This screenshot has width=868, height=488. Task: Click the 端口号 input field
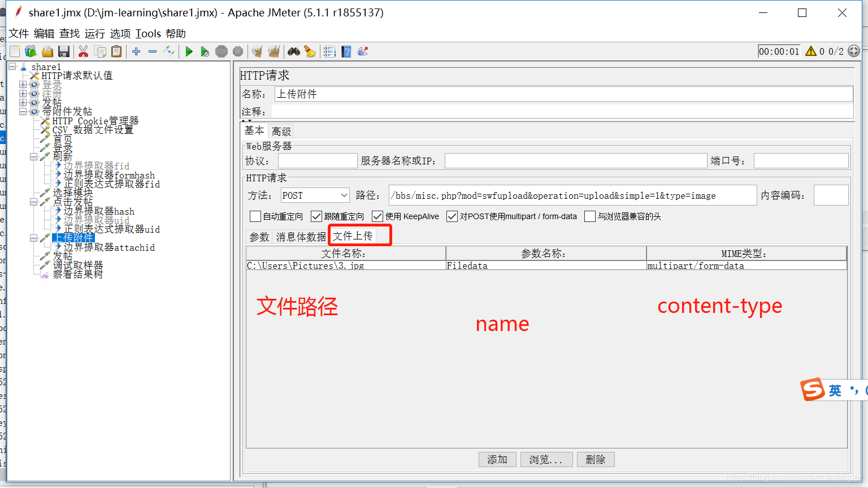pos(801,161)
